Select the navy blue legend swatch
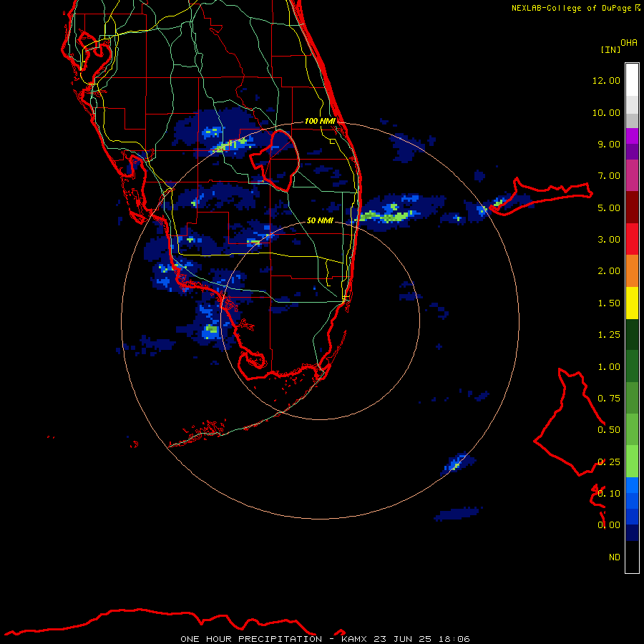Viewport: 644px width, 644px height. click(x=632, y=532)
